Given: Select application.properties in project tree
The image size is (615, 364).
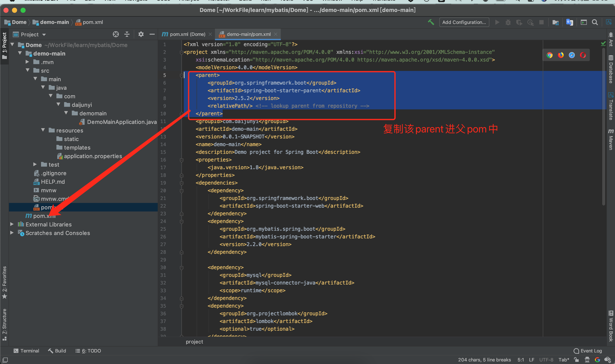Looking at the screenshot, I should pos(90,156).
